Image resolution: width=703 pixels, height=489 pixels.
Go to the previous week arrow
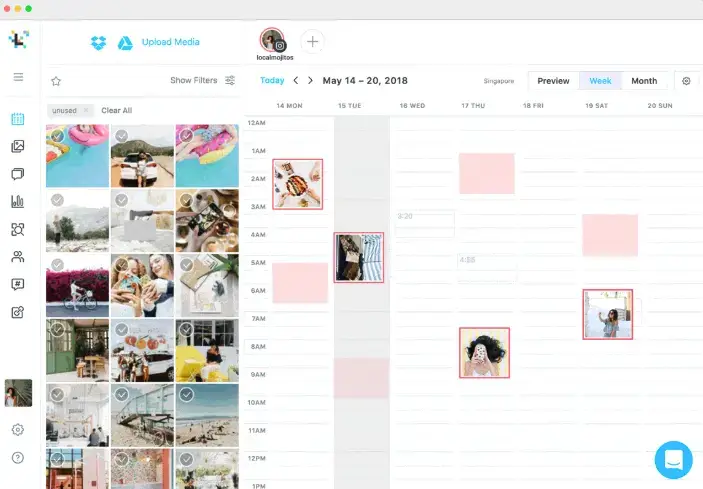tap(296, 80)
